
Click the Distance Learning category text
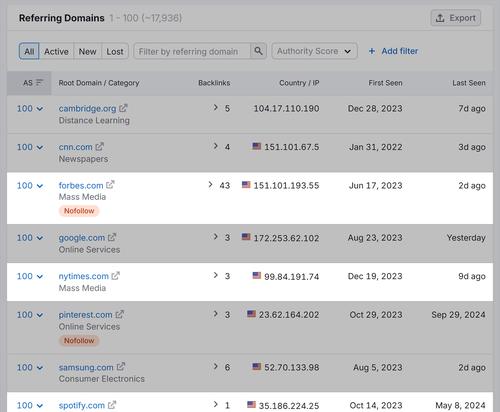[94, 120]
